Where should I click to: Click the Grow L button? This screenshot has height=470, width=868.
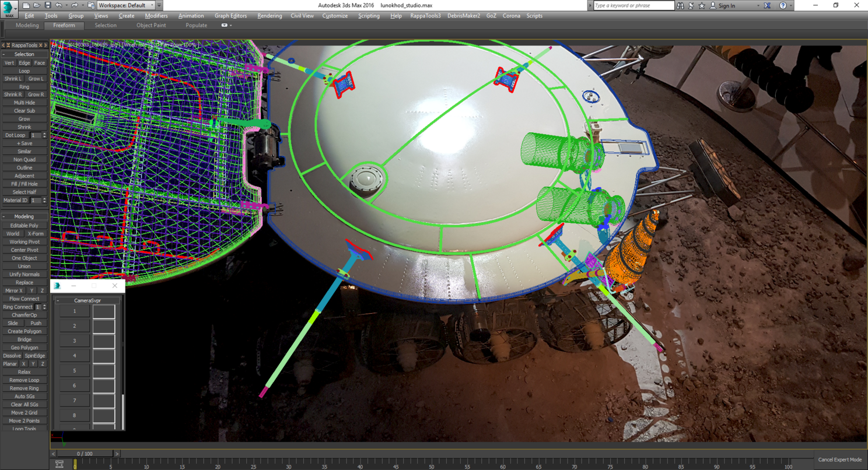click(x=36, y=79)
